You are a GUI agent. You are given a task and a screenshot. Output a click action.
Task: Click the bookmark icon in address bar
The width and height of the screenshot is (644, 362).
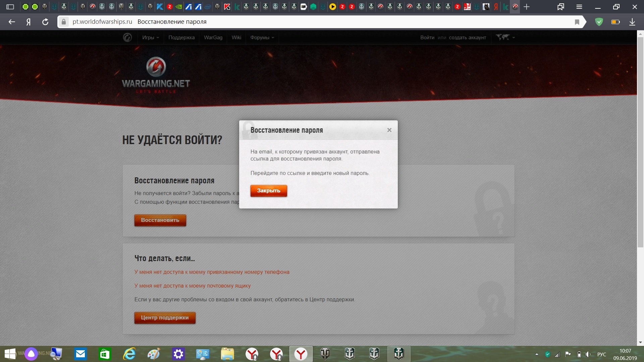point(577,22)
